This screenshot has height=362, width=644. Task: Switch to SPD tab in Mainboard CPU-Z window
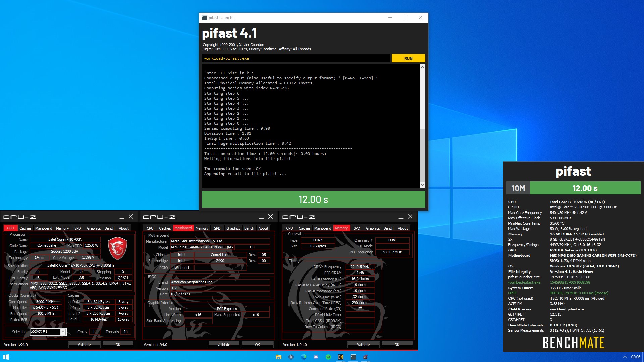tap(217, 228)
